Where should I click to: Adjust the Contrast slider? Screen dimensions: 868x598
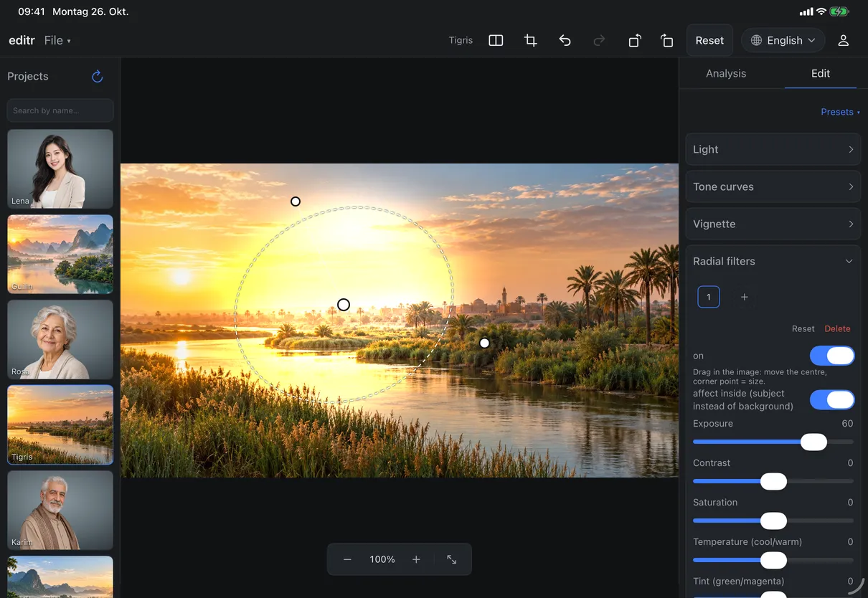773,482
